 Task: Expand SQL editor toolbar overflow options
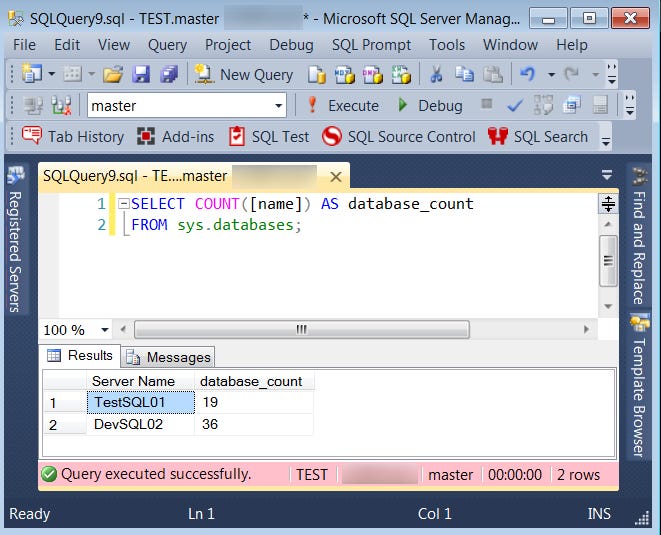629,105
